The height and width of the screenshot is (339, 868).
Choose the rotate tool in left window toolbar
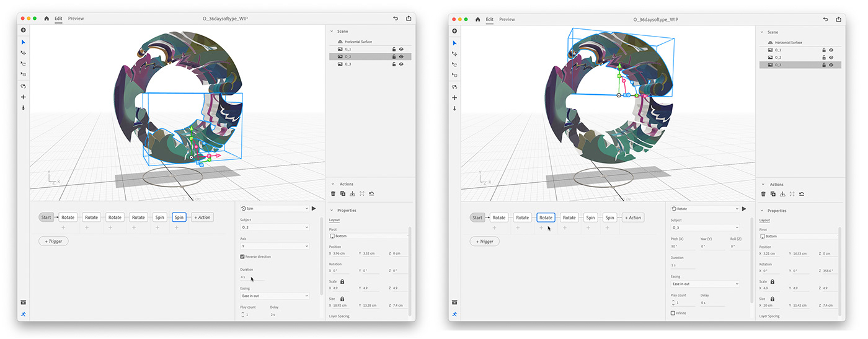(24, 63)
